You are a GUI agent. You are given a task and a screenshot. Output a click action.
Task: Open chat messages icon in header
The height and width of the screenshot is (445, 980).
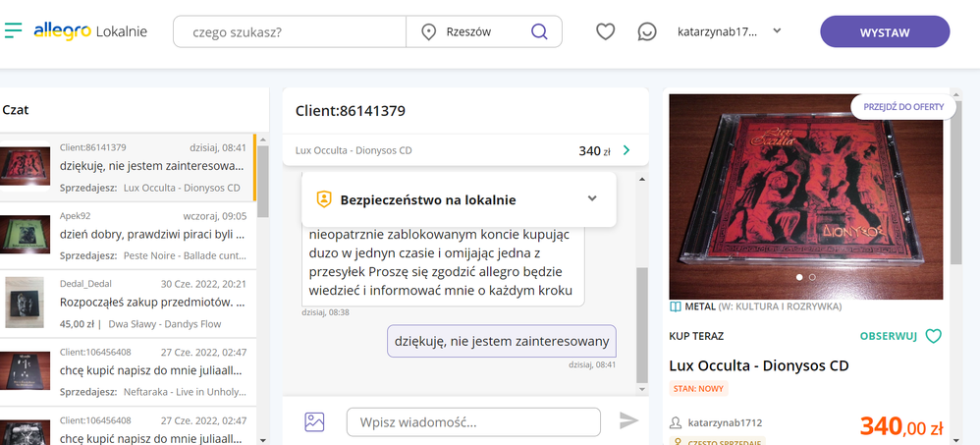647,31
